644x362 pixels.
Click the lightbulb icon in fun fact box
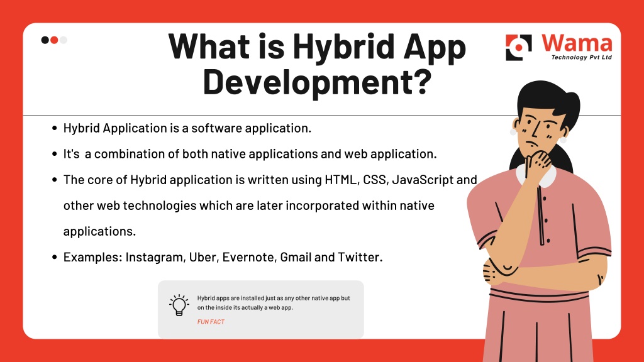click(179, 305)
